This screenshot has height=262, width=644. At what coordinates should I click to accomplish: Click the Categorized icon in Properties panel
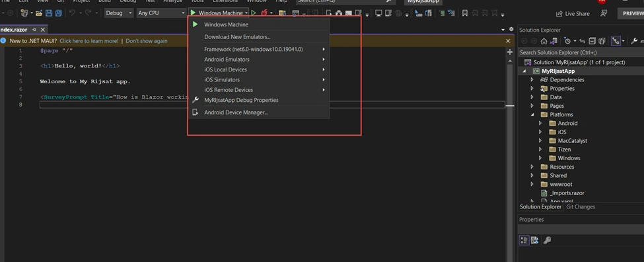[524, 240]
